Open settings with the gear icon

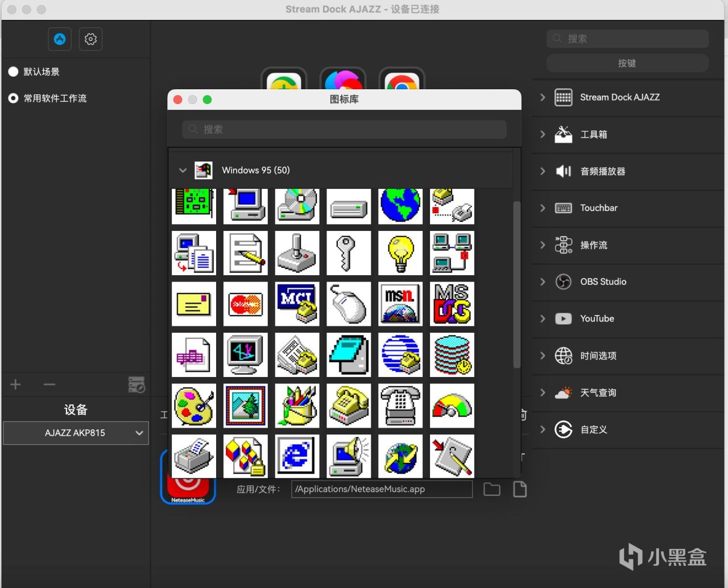coord(90,39)
